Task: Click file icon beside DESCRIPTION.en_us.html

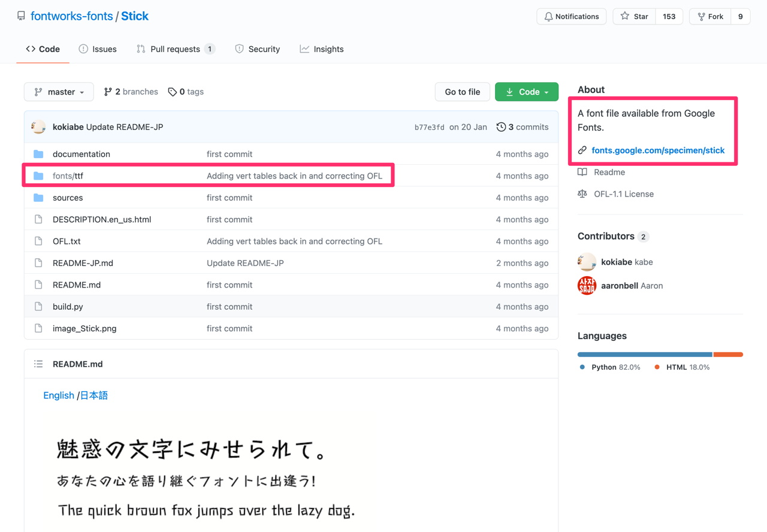Action: tap(38, 219)
